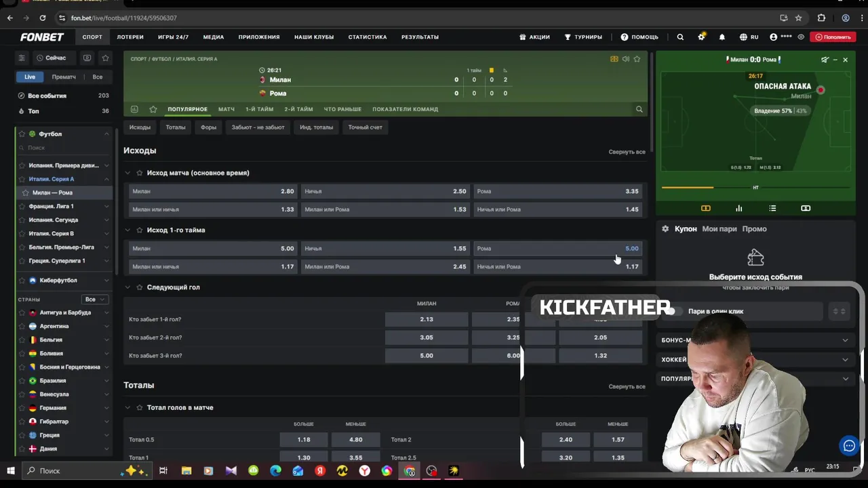Select the Прематч tab in sidebar

(x=64, y=77)
